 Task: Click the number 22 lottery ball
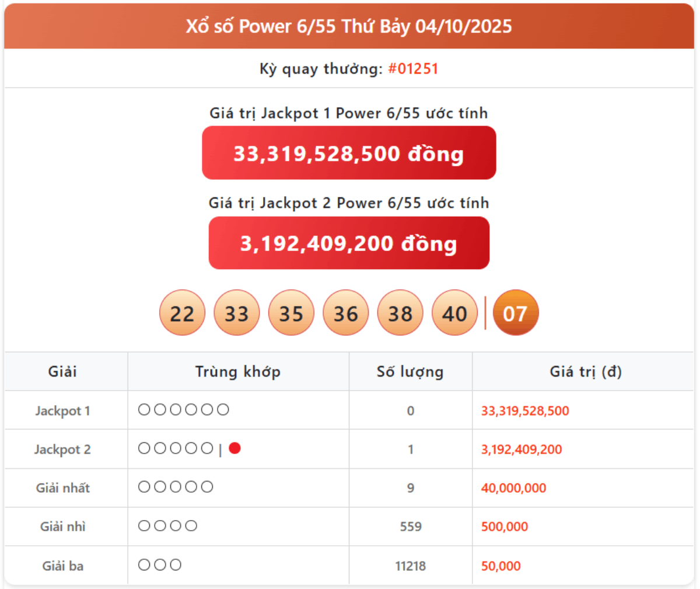point(182,313)
